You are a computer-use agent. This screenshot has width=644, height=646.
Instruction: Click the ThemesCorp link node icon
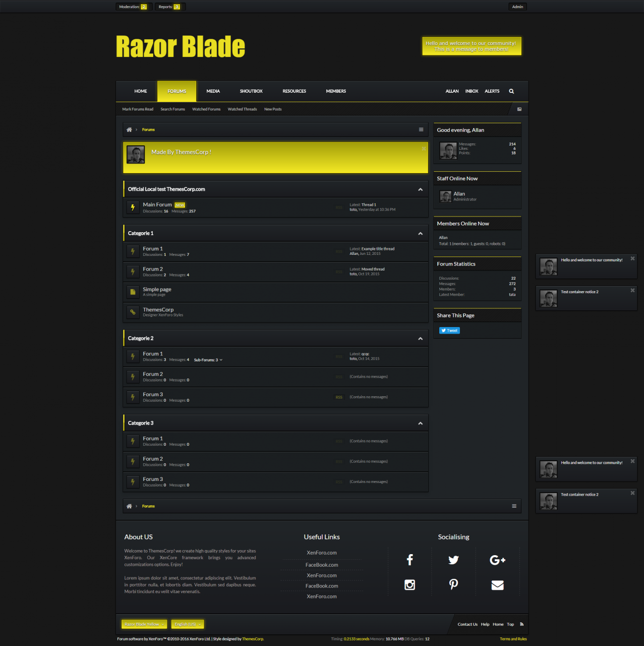[133, 312]
